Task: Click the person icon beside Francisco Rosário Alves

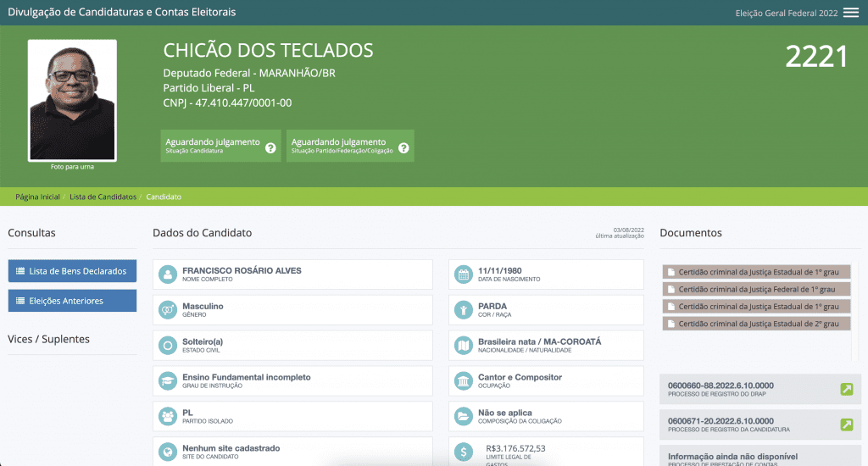Action: (x=167, y=275)
